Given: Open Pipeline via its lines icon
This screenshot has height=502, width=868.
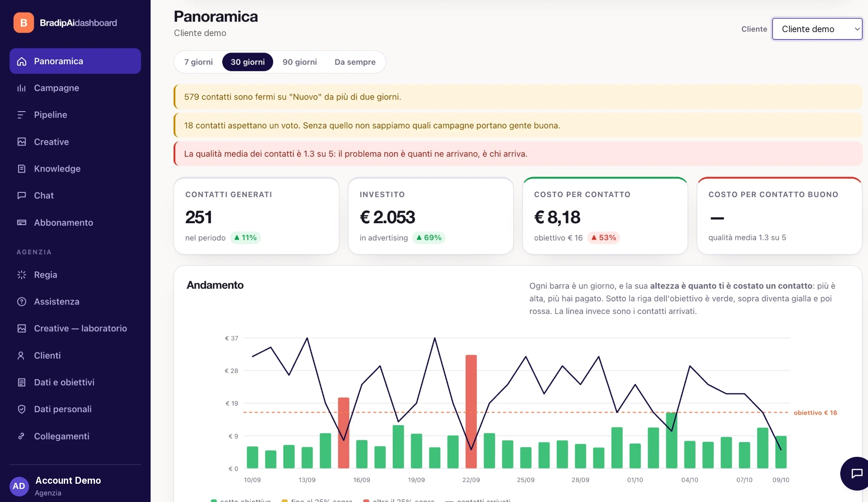Looking at the screenshot, I should 22,115.
